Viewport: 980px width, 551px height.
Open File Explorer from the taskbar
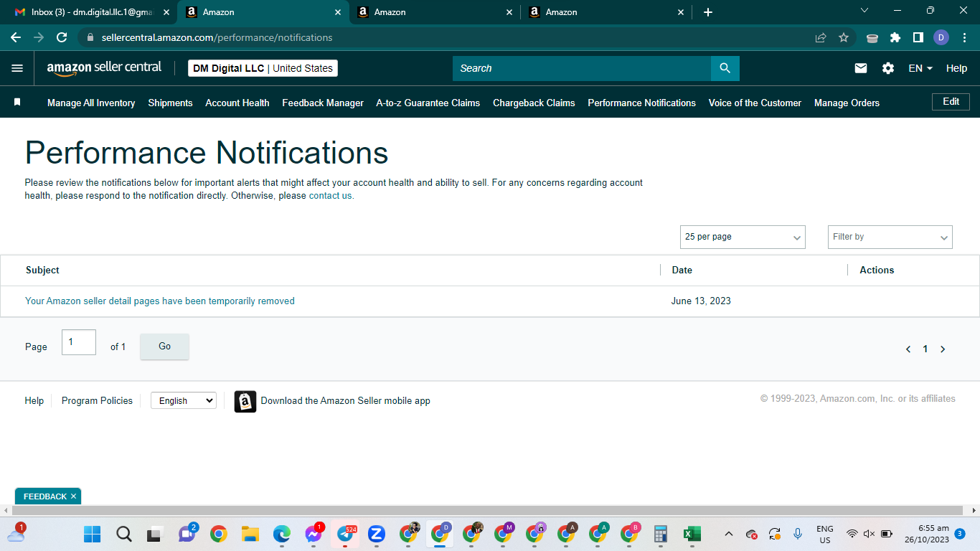250,534
